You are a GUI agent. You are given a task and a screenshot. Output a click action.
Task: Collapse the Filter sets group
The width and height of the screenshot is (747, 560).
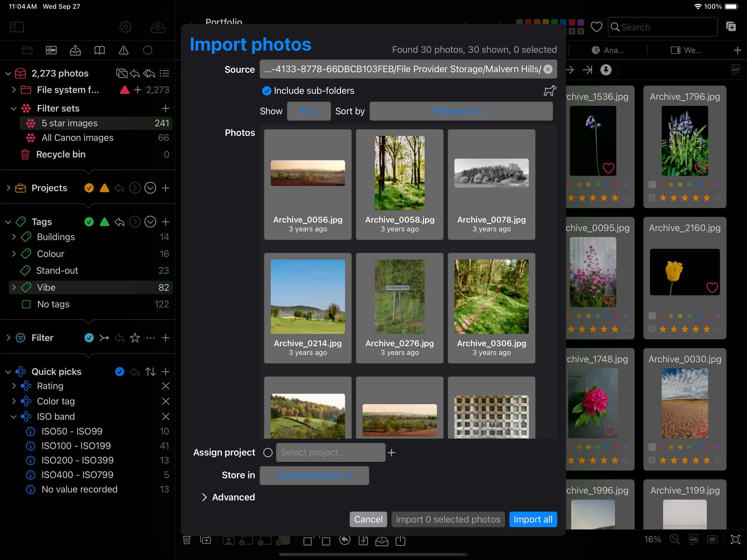(x=13, y=109)
